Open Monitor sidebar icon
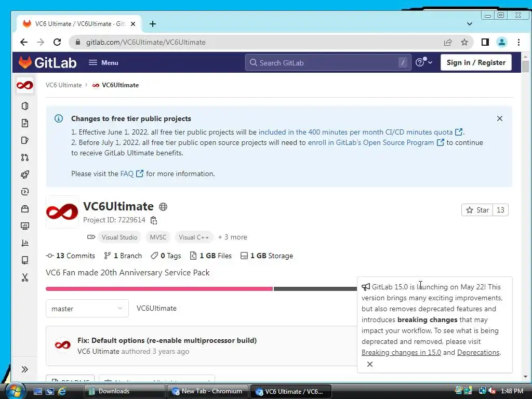Screen dimensions: 532x399 point(25,226)
